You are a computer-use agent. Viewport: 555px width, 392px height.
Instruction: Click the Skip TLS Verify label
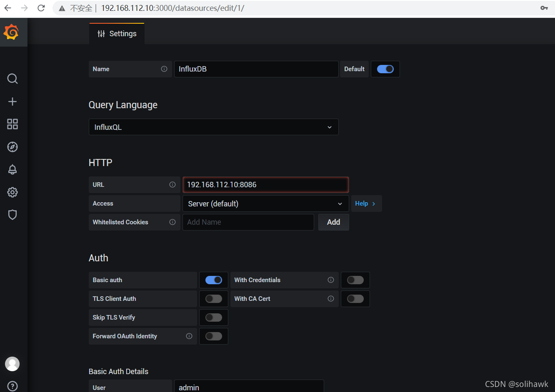(x=114, y=318)
